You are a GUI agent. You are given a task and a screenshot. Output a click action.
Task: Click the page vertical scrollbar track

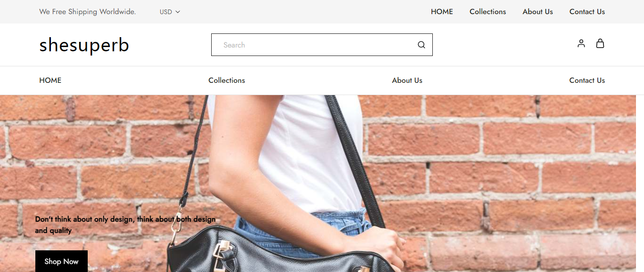(640, 184)
